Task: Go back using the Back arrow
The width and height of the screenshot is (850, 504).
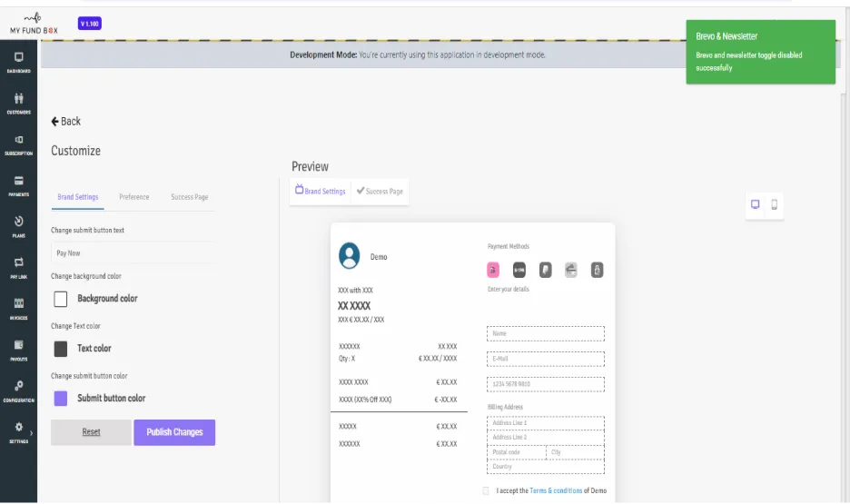Action: coord(65,122)
